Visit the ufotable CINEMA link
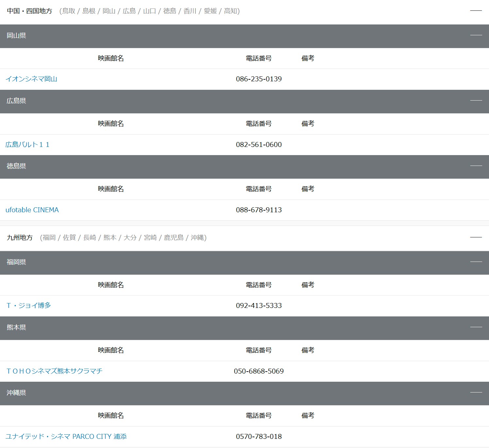489x448 pixels. [x=32, y=210]
